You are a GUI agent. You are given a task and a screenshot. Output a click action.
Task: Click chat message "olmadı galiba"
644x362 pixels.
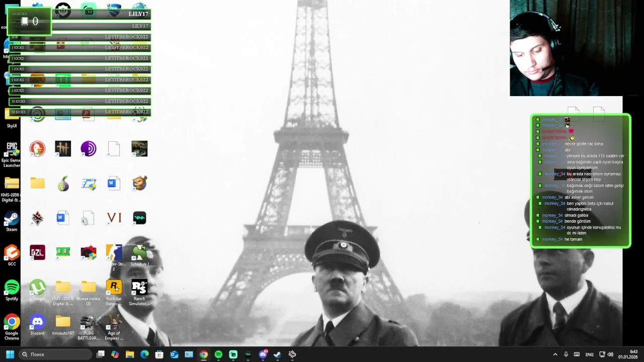(576, 215)
